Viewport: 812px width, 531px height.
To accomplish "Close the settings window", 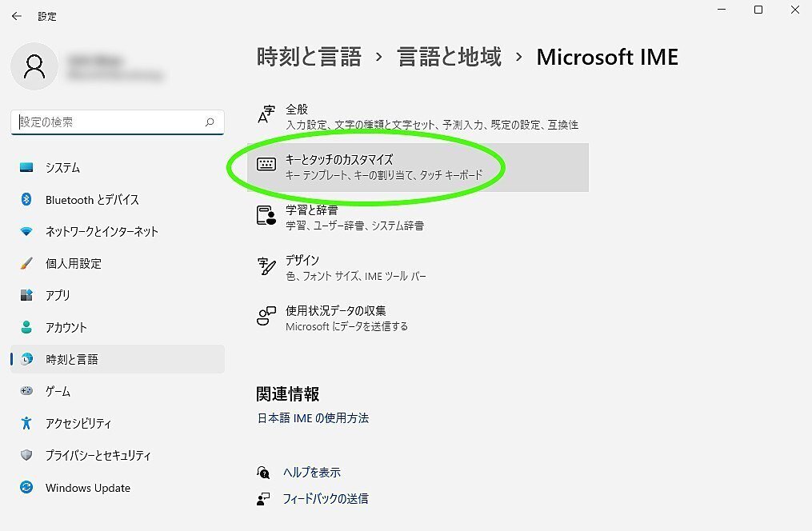I will coord(795,10).
